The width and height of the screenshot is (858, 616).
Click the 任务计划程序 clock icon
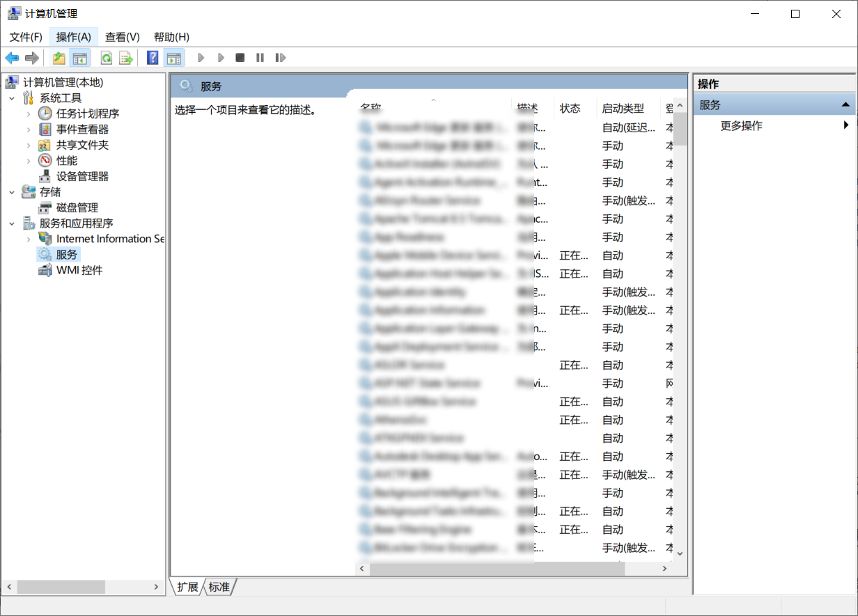point(45,113)
